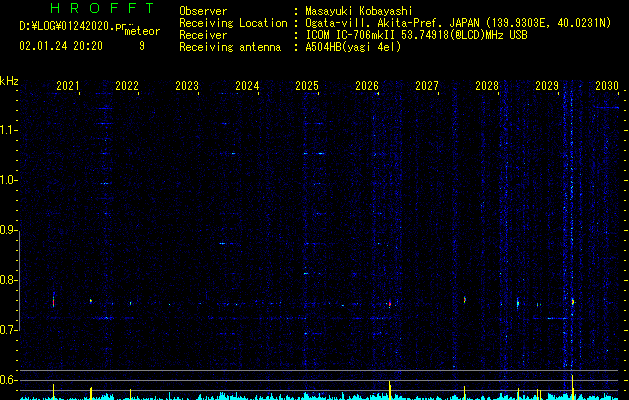629x400 pixels.
Task: Select observer name Masayuki Kobayashi
Action: coord(359,11)
